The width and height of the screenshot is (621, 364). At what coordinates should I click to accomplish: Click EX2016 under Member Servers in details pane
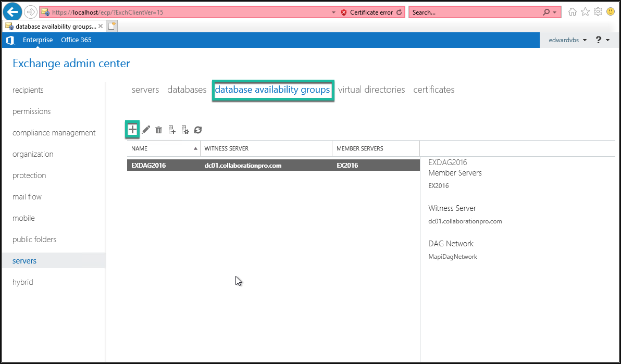(439, 186)
